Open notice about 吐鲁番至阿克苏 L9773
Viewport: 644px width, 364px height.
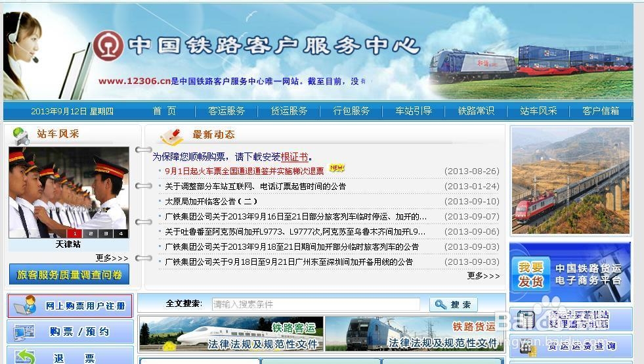pos(295,232)
